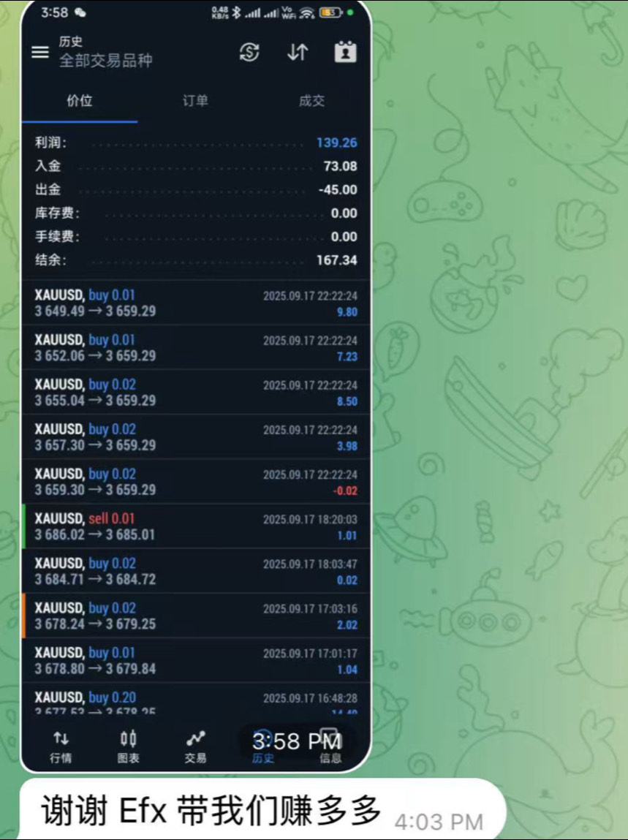The width and height of the screenshot is (628, 840).
Task: Open XAUUSD buy 0.01 trade at 3649.49
Action: 196,303
